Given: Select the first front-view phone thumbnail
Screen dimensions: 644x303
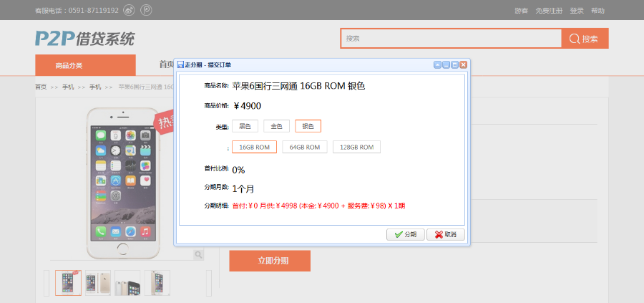Looking at the screenshot, I should click(x=68, y=283).
